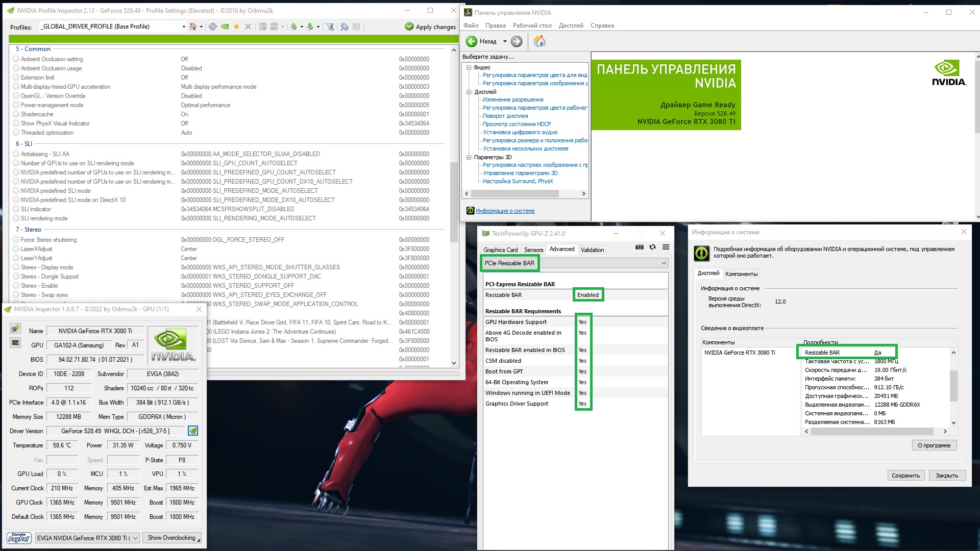
Task: Click the refresh settings icon in Profile Inspector
Action: point(213,27)
